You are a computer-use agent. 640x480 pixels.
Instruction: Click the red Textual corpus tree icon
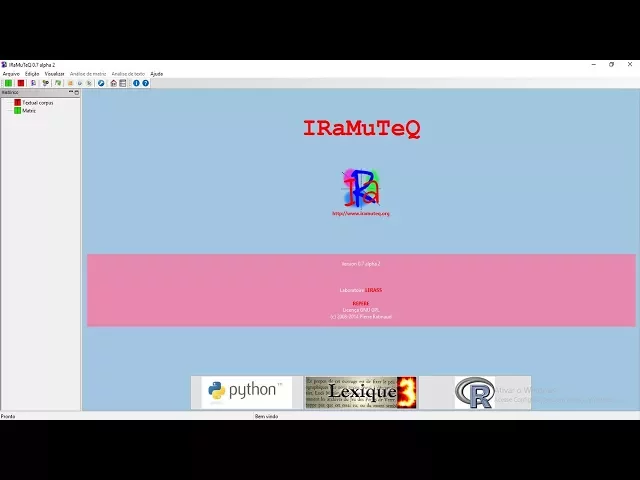[x=18, y=102]
